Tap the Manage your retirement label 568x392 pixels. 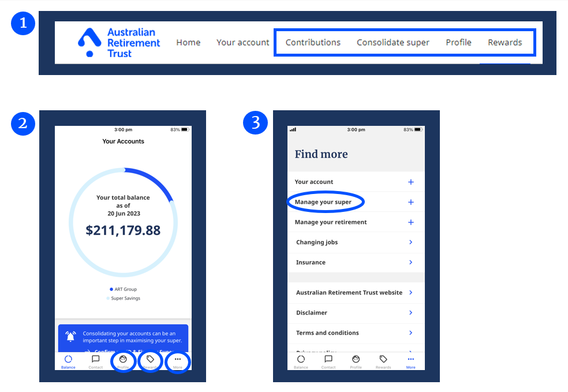coord(331,222)
